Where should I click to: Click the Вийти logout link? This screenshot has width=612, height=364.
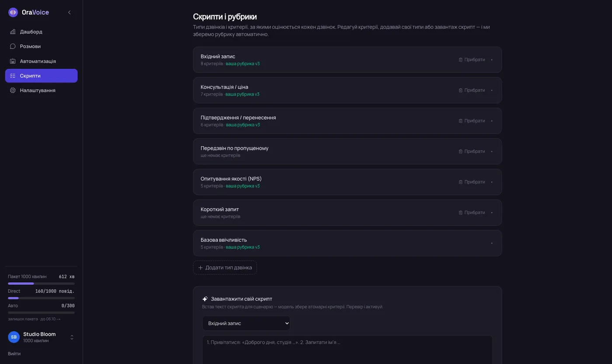point(14,354)
